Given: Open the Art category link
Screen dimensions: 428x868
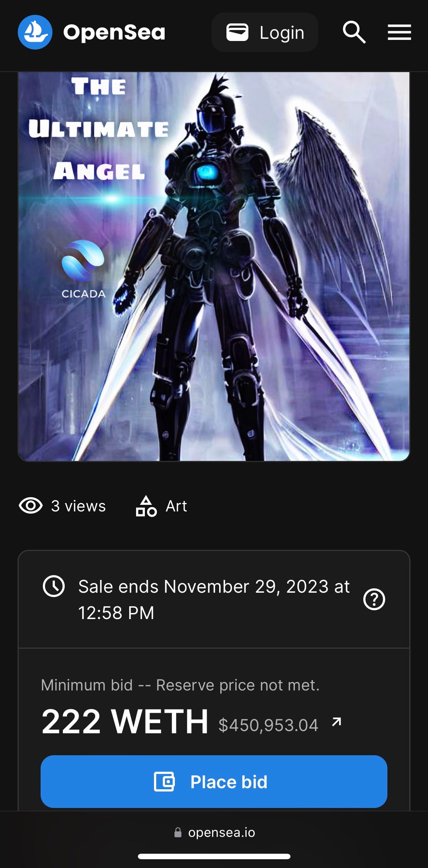Looking at the screenshot, I should [176, 506].
